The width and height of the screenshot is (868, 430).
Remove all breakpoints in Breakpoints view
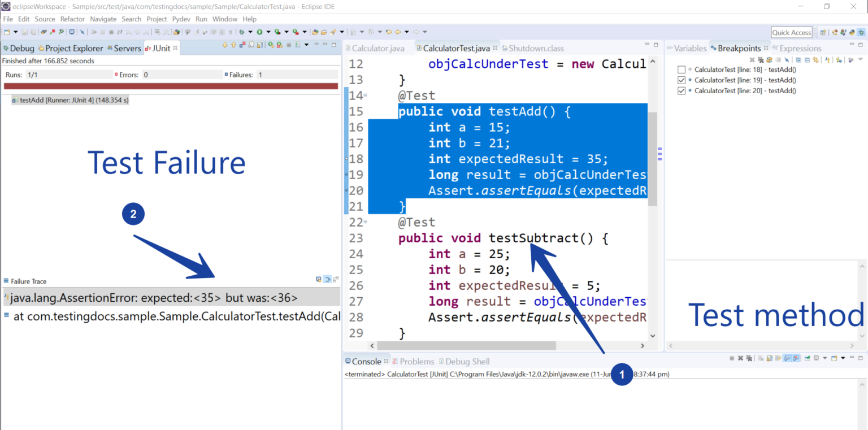[760, 60]
